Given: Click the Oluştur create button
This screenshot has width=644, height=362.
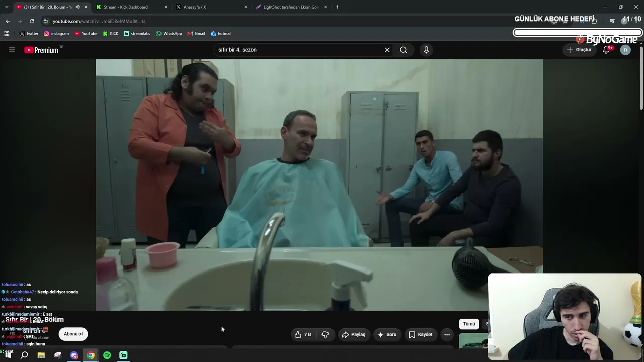Looking at the screenshot, I should [579, 50].
